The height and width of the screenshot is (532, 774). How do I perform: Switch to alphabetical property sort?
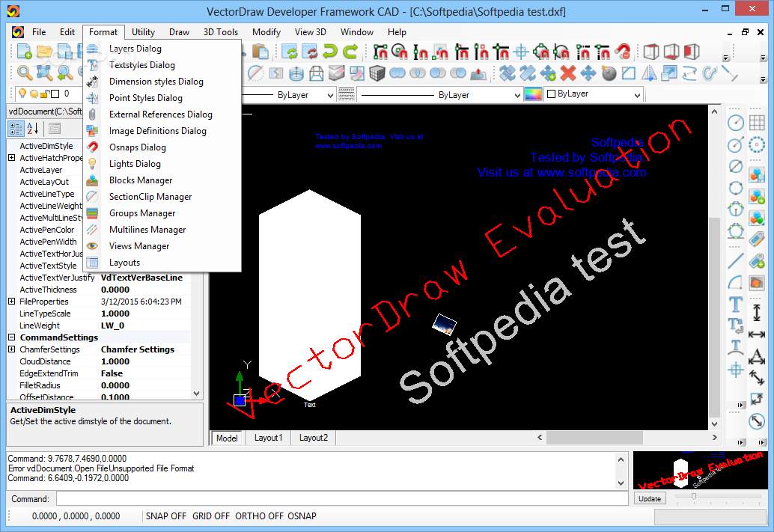pyautogui.click(x=33, y=129)
